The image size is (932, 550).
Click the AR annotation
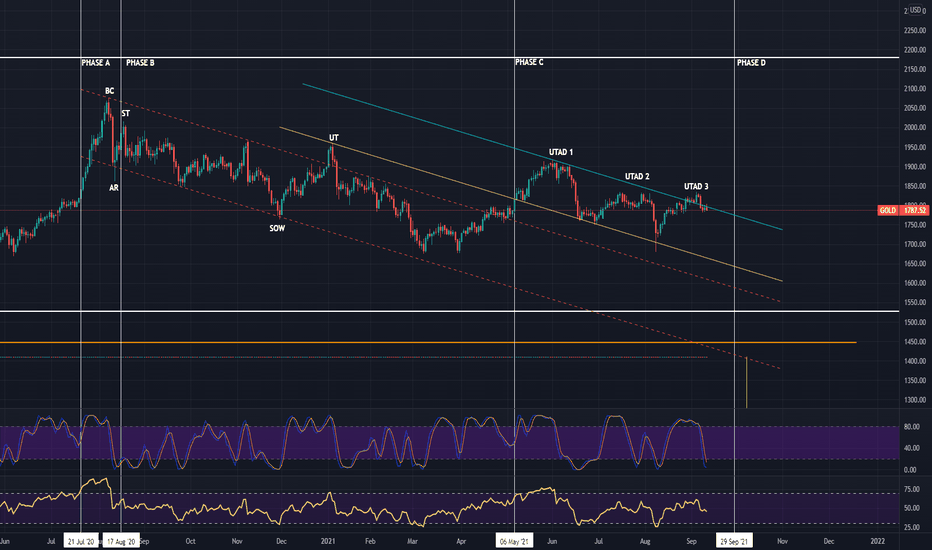point(114,187)
